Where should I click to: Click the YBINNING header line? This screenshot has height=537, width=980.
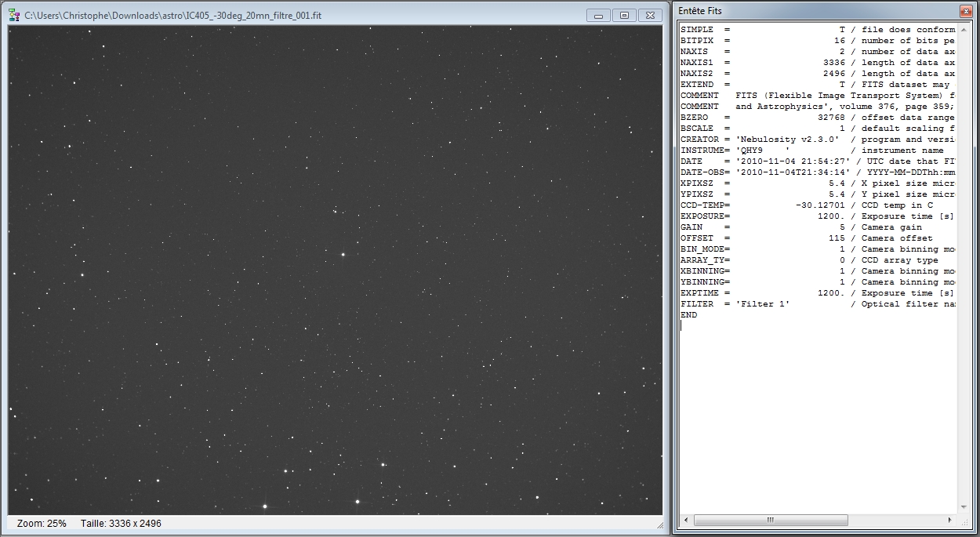[x=818, y=282]
